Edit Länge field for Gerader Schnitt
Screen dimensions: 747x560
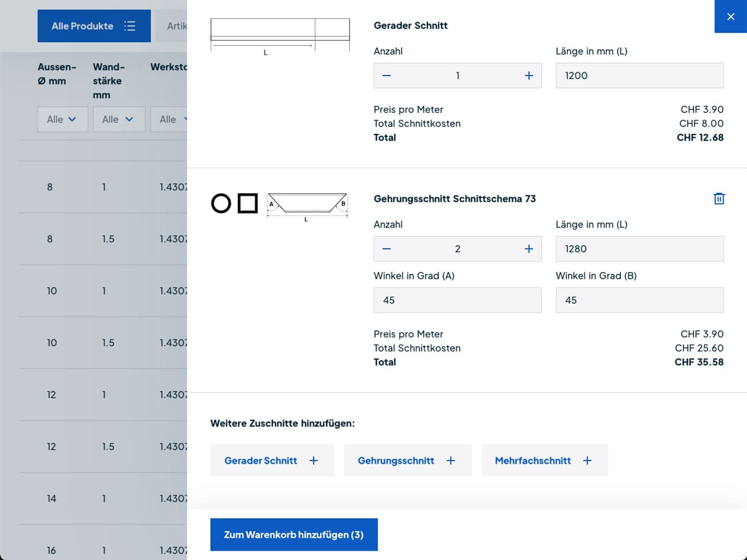(x=639, y=76)
